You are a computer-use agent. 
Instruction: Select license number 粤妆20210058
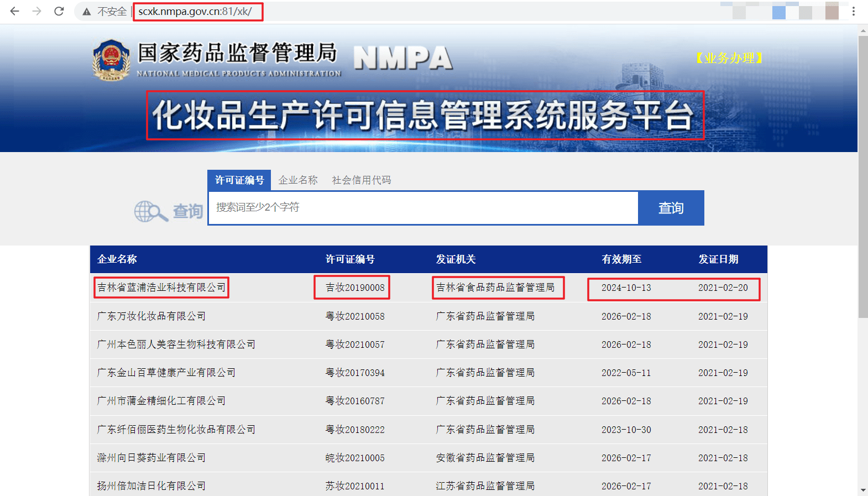355,316
